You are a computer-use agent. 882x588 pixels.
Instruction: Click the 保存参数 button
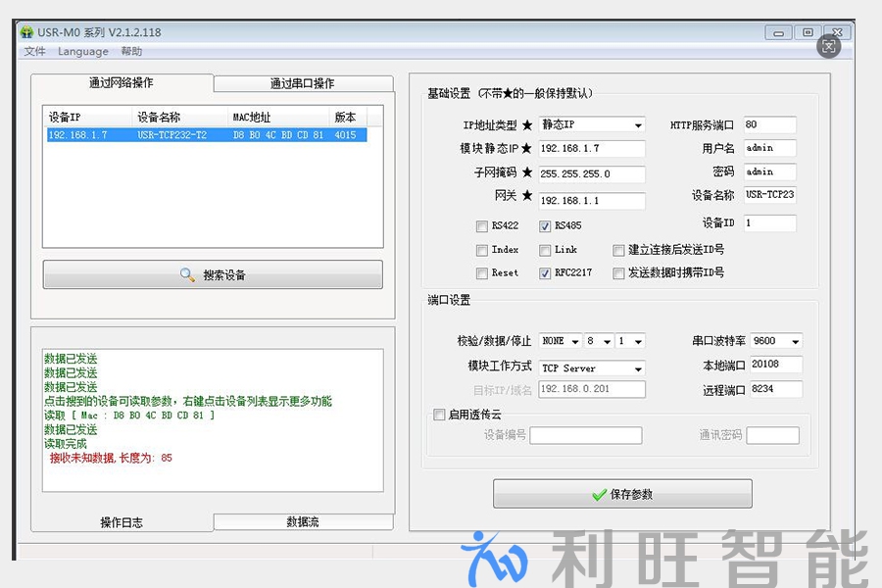click(622, 494)
